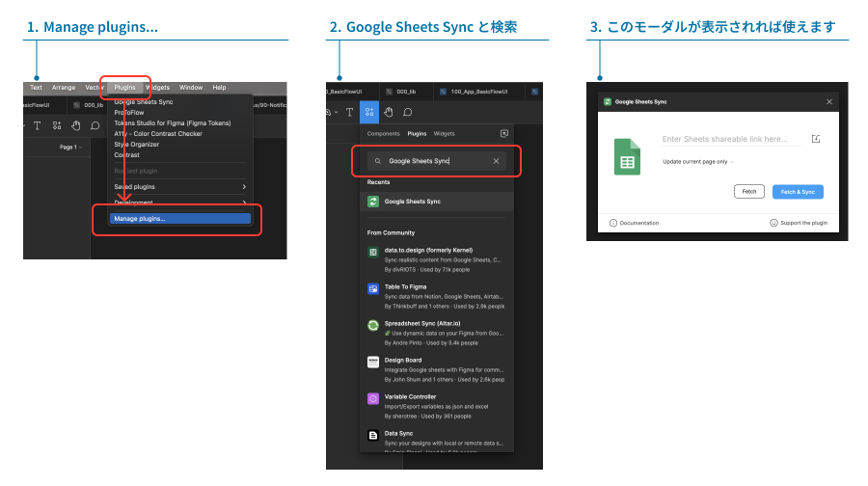Image resolution: width=868 pixels, height=486 pixels.
Task: Select the Data Sync result
Action: pyautogui.click(x=437, y=440)
